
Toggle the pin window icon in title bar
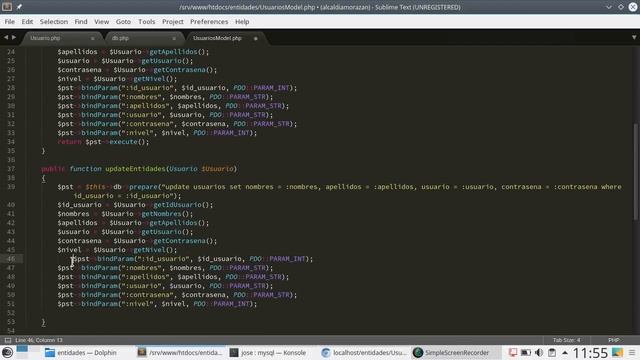[x=19, y=7]
